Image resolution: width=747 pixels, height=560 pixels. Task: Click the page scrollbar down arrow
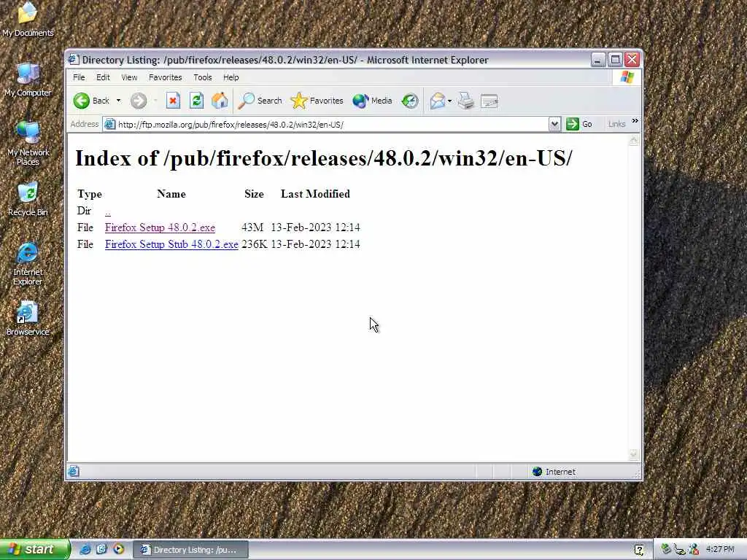click(634, 455)
